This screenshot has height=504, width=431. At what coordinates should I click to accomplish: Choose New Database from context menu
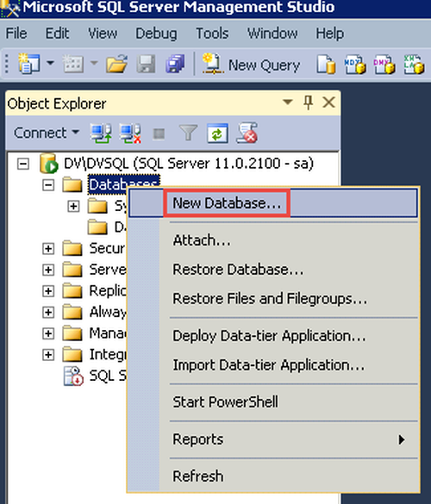pos(273,203)
